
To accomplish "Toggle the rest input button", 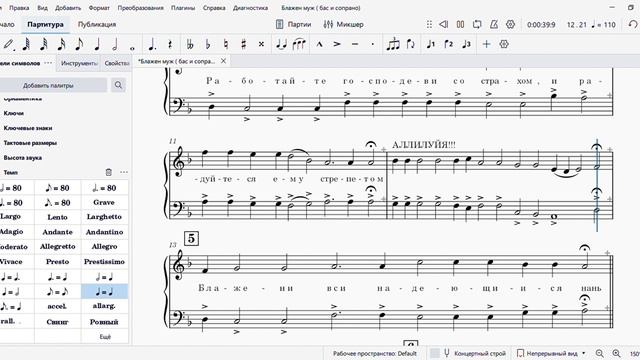I will tap(170, 44).
